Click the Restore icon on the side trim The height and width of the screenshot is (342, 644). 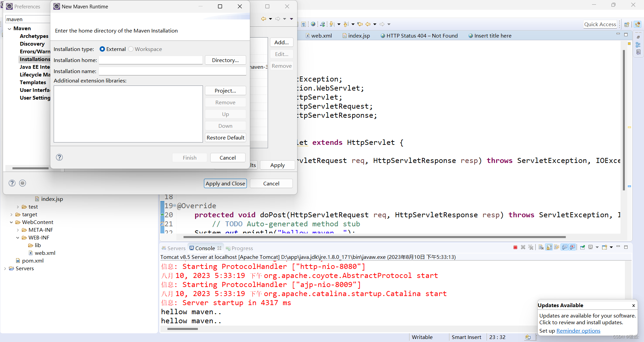[x=638, y=37]
